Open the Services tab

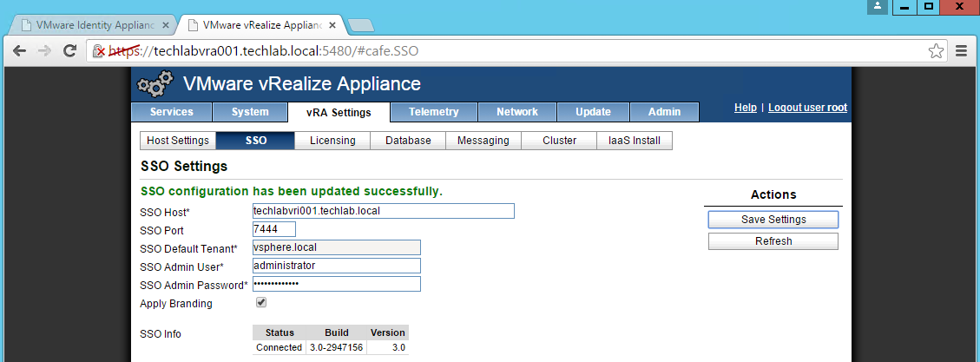coord(171,112)
